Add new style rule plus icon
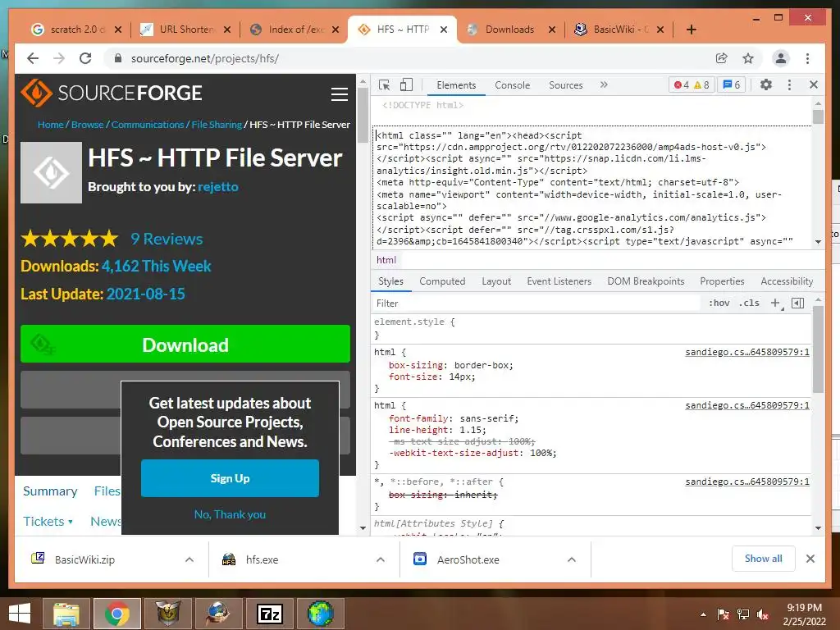The image size is (840, 630). point(775,304)
